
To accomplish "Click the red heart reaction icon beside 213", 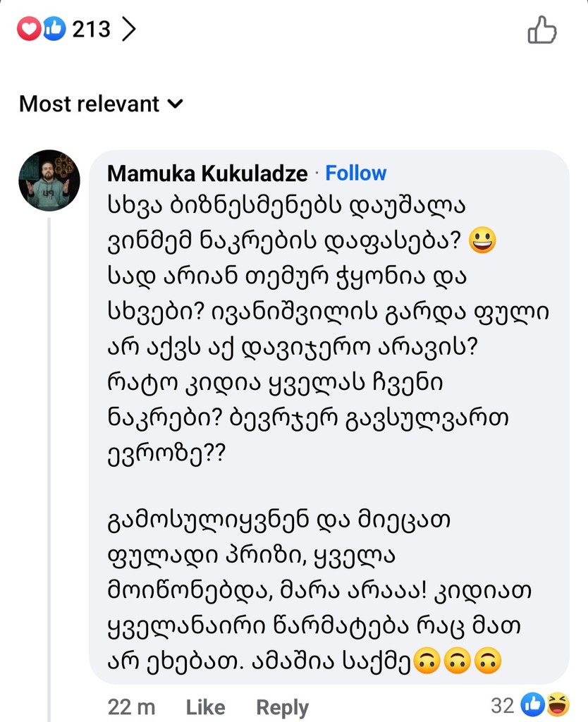I will pos(29,29).
